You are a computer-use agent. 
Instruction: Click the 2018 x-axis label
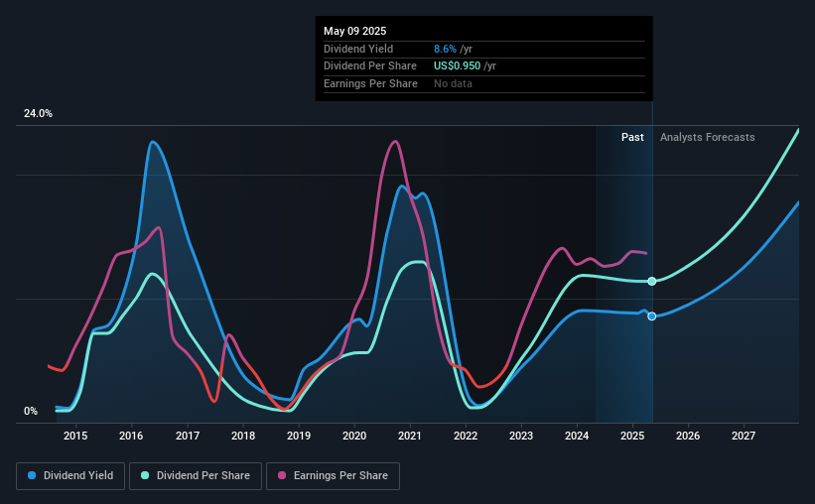(x=243, y=436)
